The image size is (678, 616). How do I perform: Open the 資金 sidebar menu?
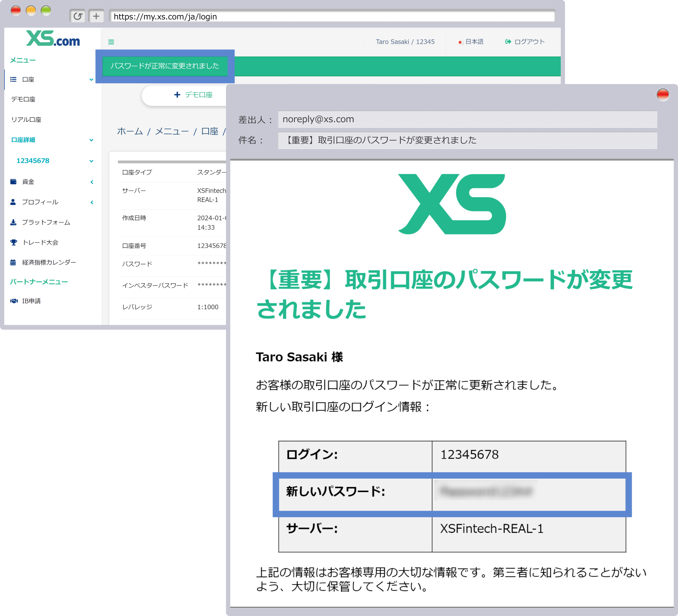point(28,182)
